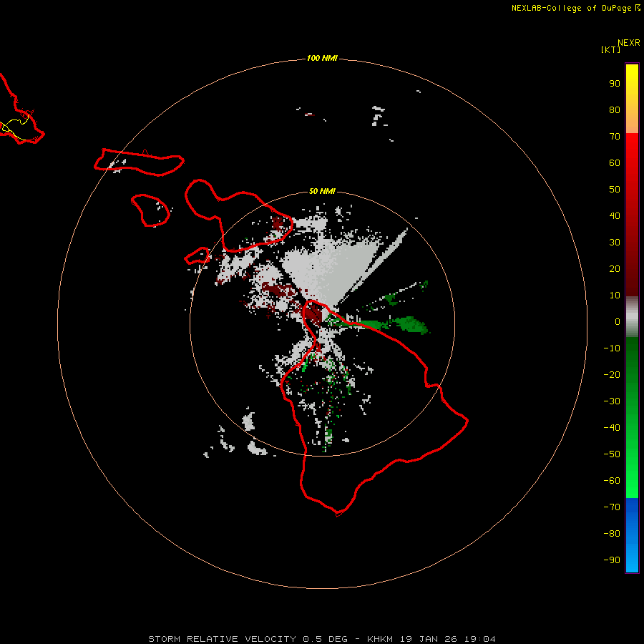Click the yellow top segment of color bar
Image resolution: width=644 pixels, height=644 pixels.
click(632, 99)
